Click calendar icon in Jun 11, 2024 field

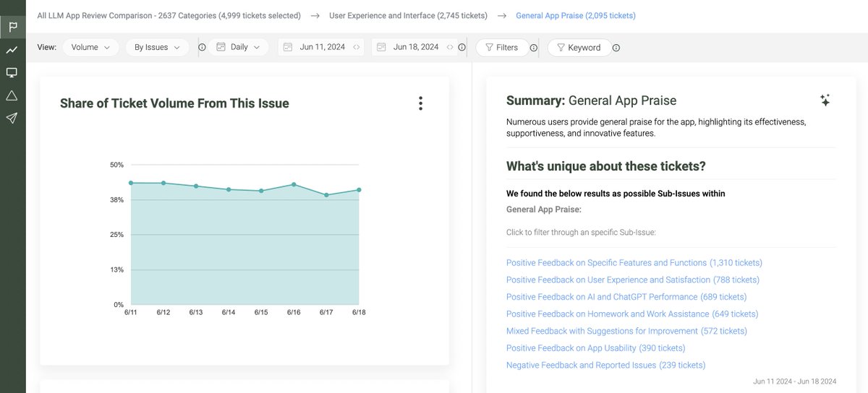pos(288,47)
